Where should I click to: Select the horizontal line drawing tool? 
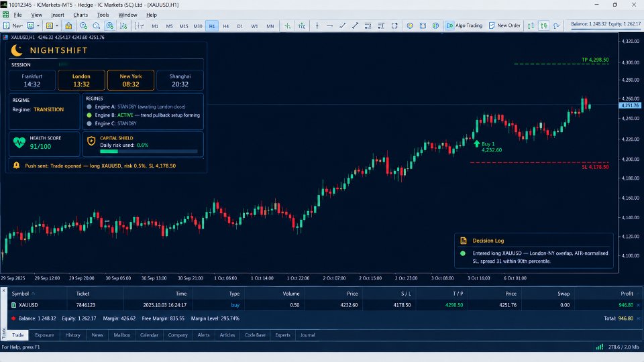pos(330,25)
